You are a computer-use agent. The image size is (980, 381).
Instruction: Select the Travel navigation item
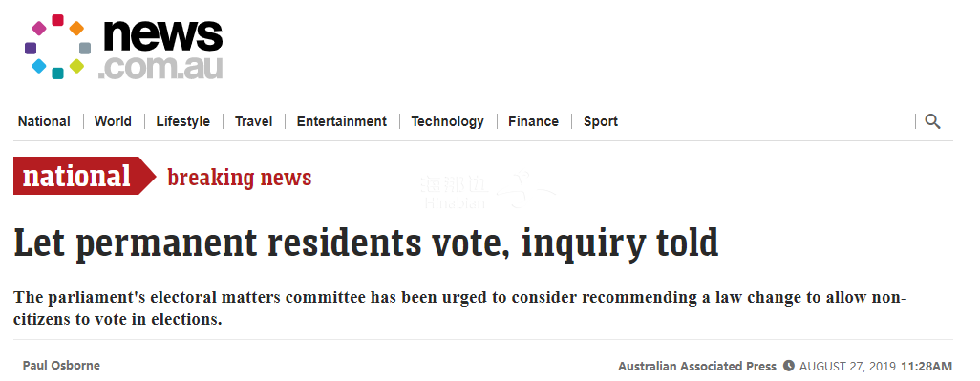click(x=254, y=122)
